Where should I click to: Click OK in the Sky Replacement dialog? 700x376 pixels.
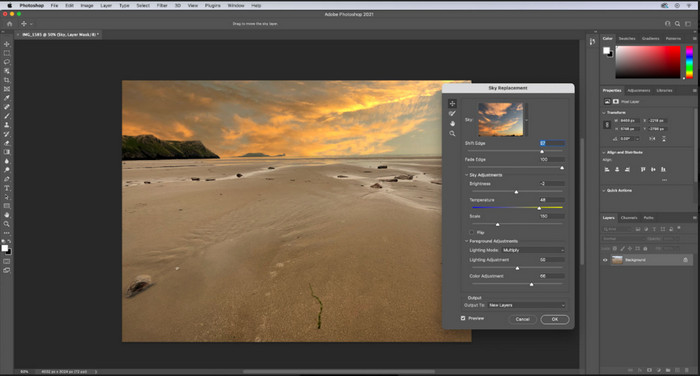(555, 319)
